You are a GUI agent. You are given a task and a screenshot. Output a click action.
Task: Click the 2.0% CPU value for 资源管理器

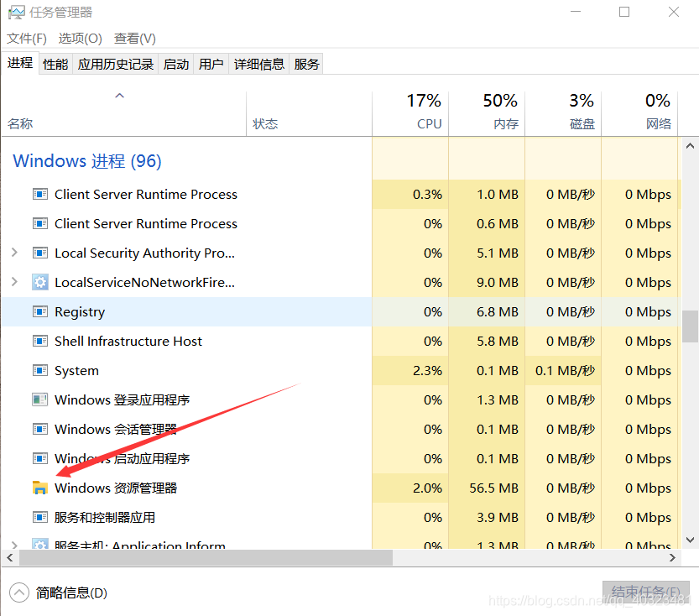tap(427, 488)
